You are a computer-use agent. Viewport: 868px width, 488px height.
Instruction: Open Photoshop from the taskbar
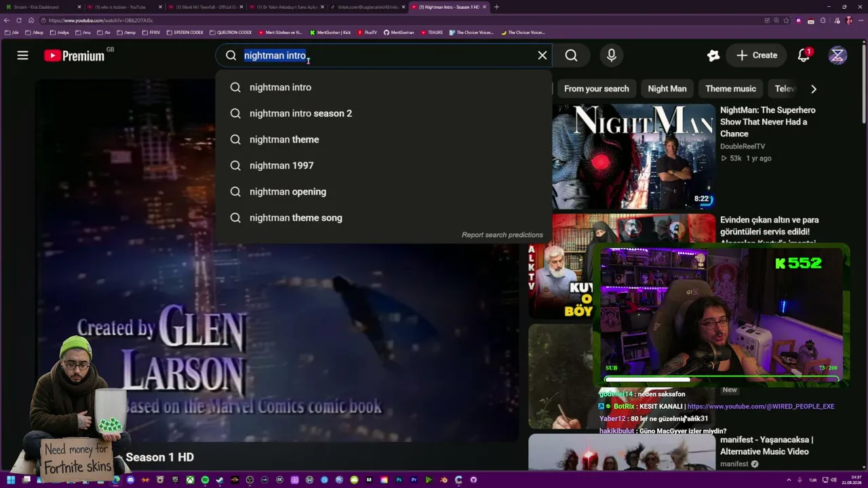point(399,480)
